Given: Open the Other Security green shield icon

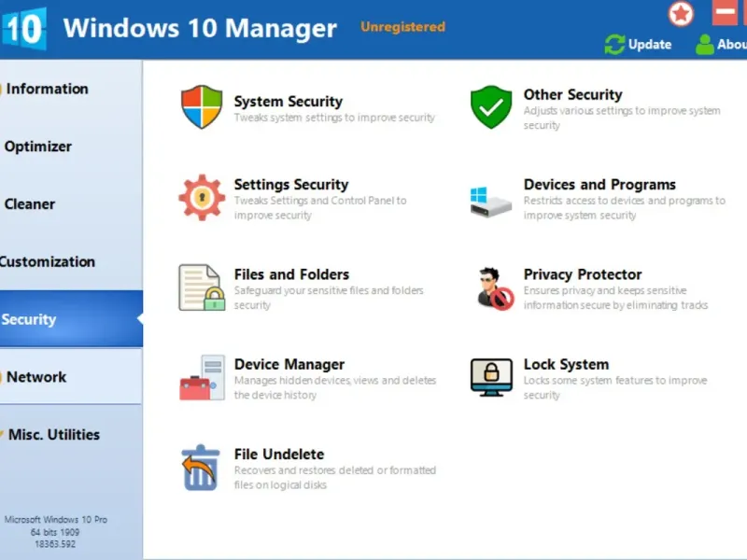Looking at the screenshot, I should (x=491, y=106).
